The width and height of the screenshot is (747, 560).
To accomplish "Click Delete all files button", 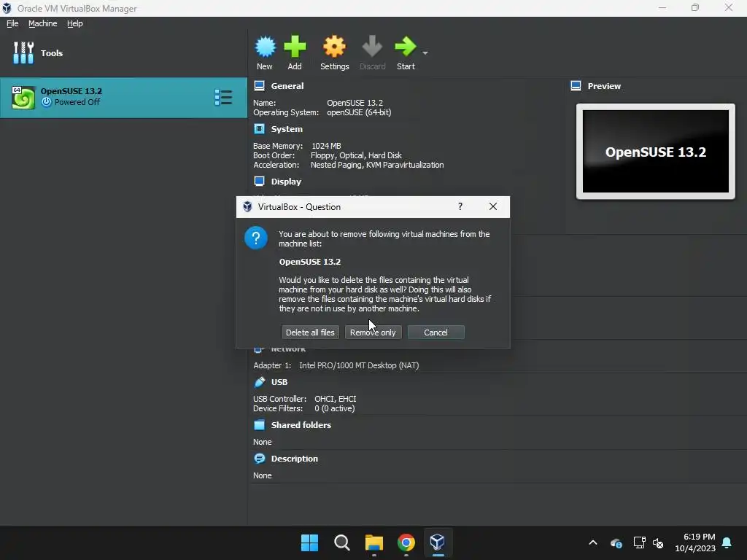I will point(310,332).
